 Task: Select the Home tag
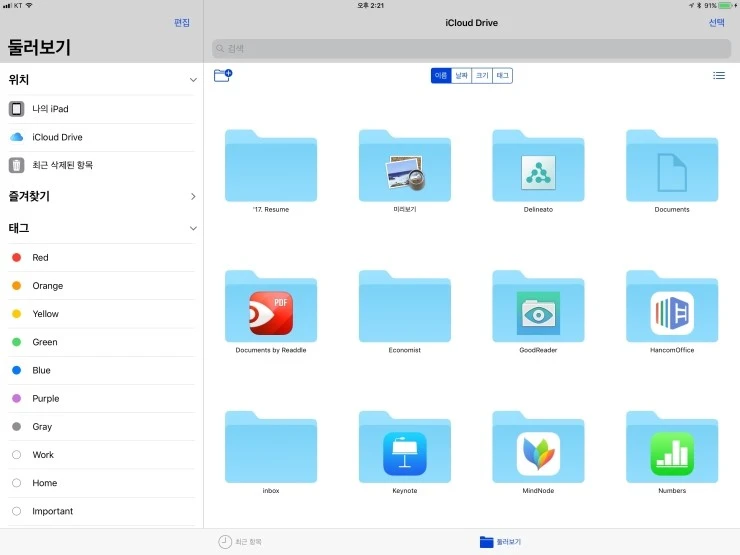tap(101, 483)
